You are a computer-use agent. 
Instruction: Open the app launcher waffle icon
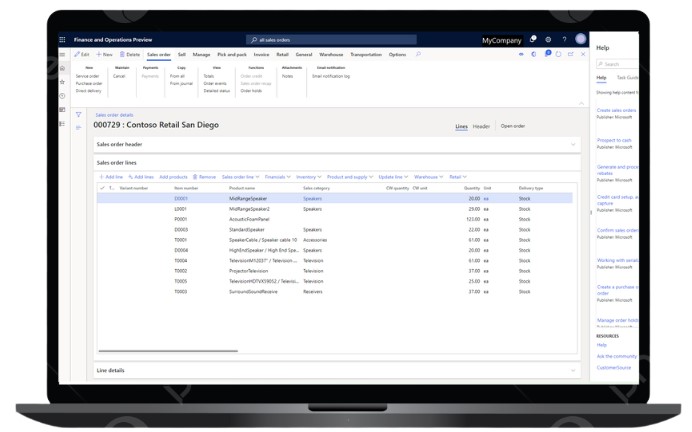62,40
